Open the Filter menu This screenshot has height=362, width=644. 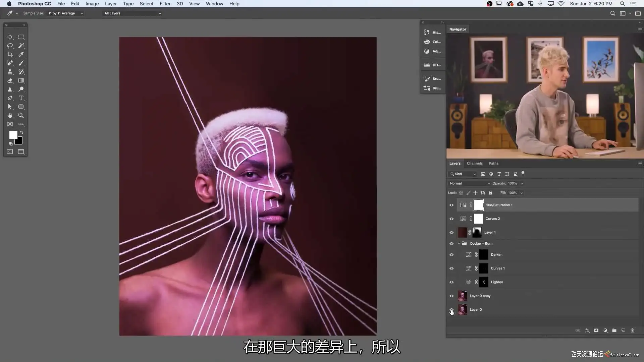click(x=165, y=4)
